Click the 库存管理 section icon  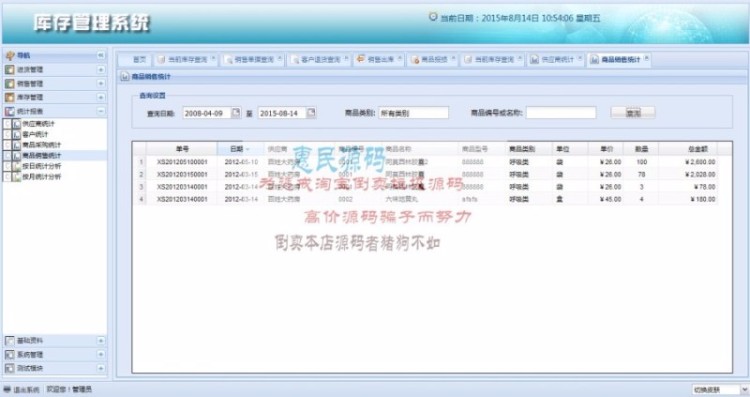(10, 98)
